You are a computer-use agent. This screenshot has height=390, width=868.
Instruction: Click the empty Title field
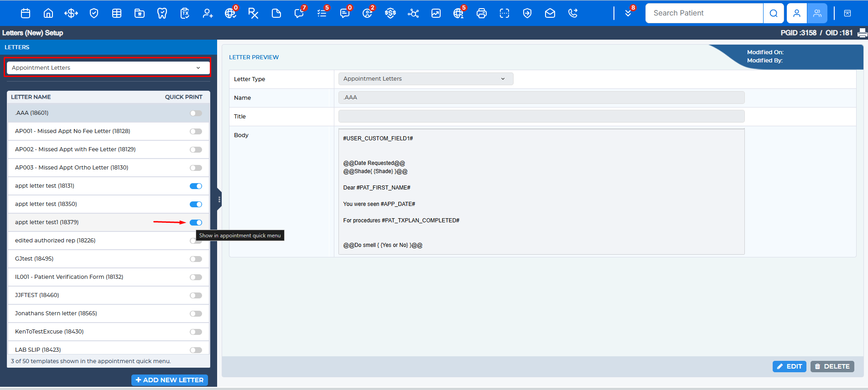(x=541, y=116)
